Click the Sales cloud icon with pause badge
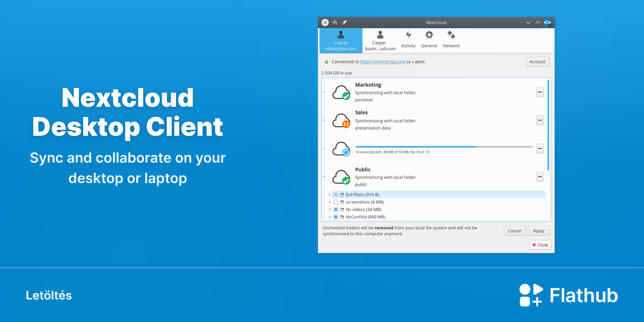This screenshot has height=322, width=644. (x=341, y=120)
